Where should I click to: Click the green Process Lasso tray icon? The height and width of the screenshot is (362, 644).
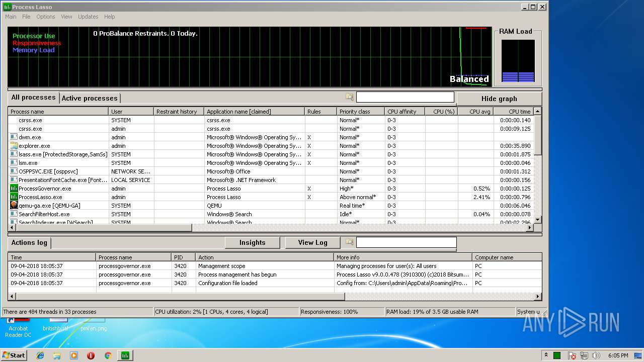pyautogui.click(x=557, y=355)
